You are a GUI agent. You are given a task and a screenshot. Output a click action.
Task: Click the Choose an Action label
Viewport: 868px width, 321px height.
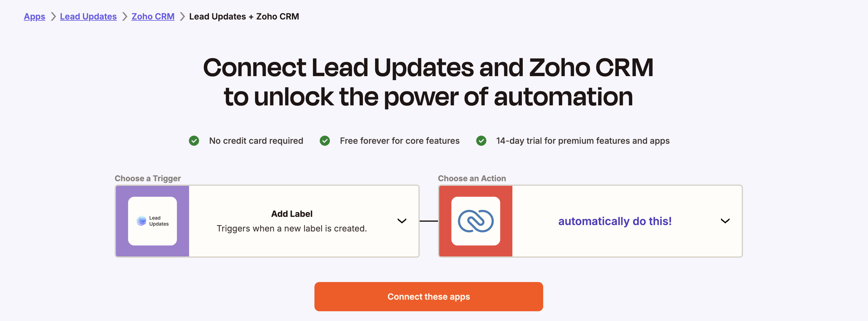tap(472, 178)
